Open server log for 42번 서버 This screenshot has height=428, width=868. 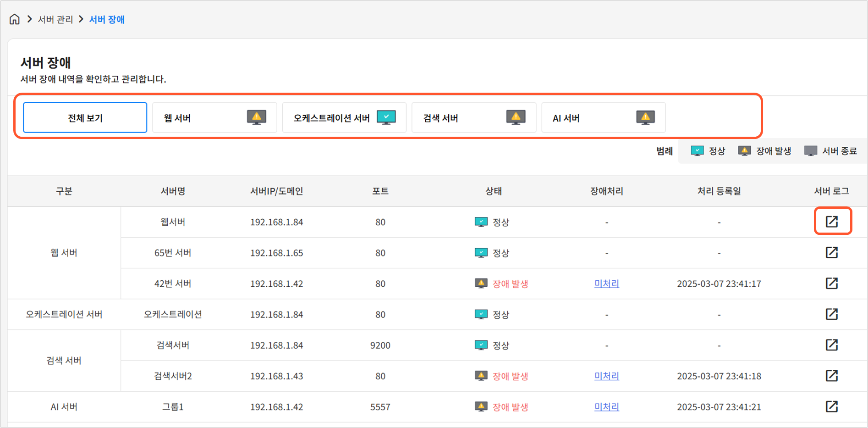click(831, 283)
